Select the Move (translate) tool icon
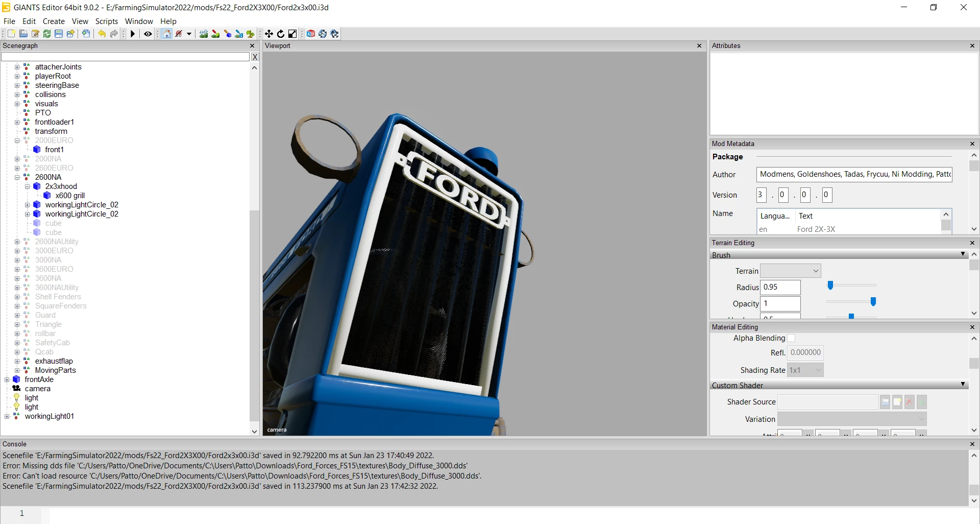 pos(269,34)
